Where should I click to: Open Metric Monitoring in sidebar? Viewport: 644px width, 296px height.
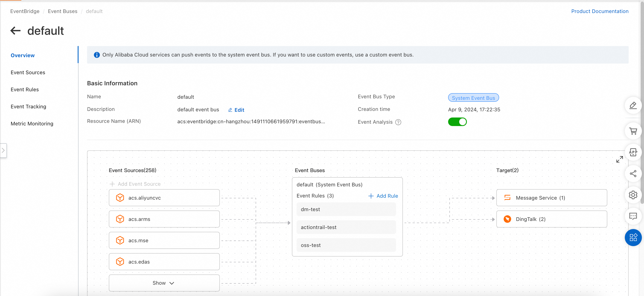(x=32, y=124)
